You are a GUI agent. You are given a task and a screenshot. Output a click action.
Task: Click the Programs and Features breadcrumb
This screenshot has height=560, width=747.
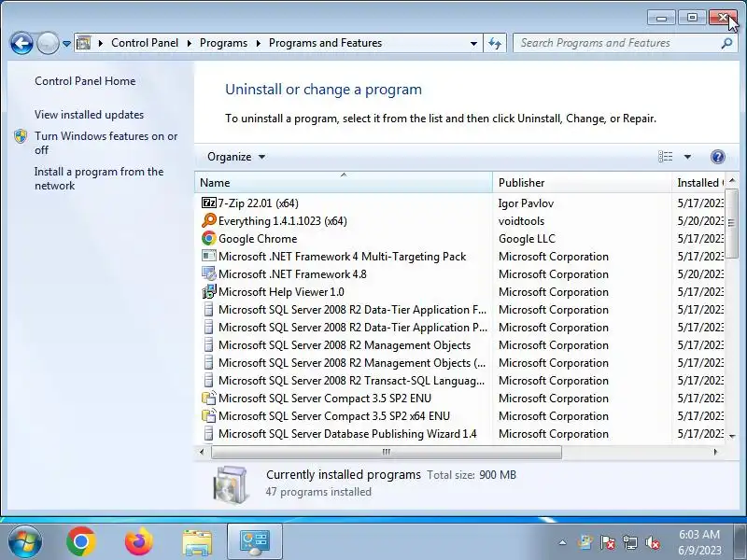click(325, 43)
